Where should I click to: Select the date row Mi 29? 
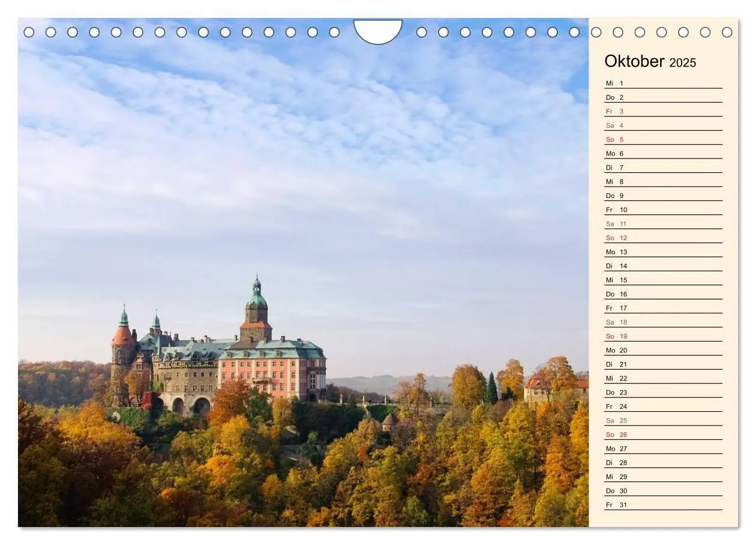pyautogui.click(x=663, y=477)
